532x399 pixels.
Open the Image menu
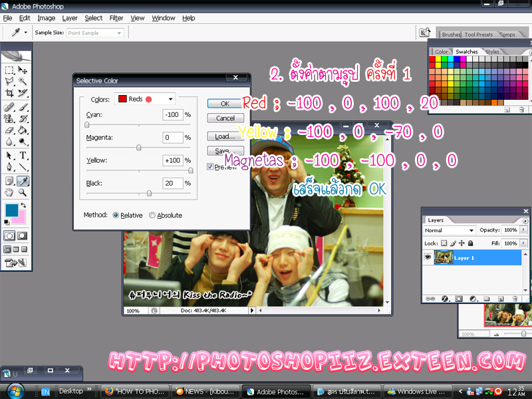click(x=46, y=18)
